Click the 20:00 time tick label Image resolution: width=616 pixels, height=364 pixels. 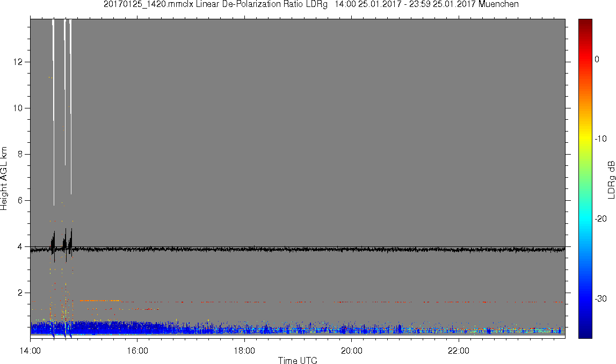click(352, 351)
